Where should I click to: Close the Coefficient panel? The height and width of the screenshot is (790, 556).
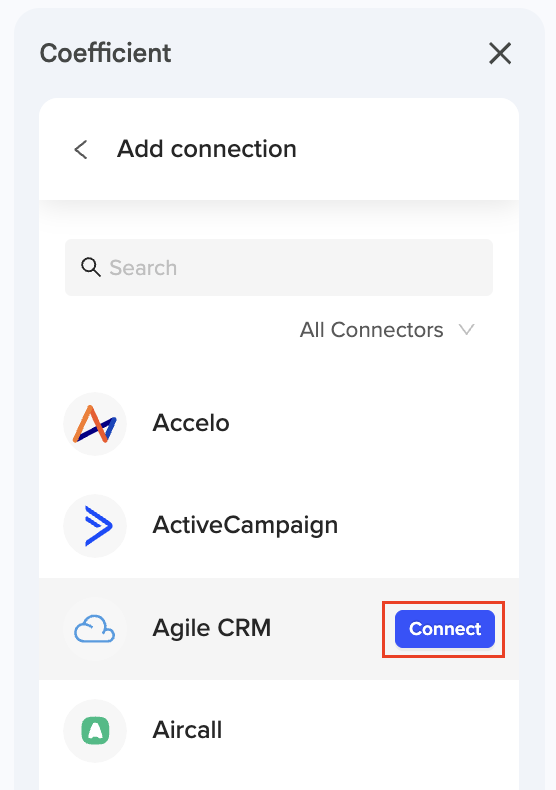[x=500, y=53]
